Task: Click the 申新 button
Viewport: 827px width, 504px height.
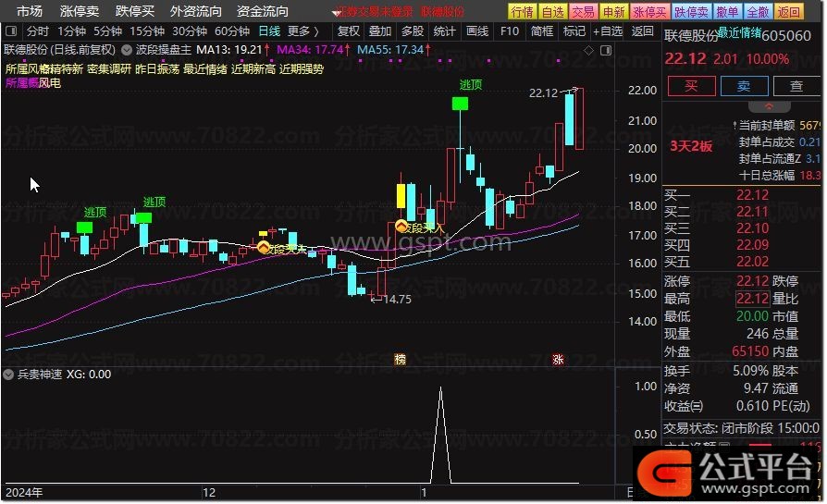Action: tap(614, 12)
